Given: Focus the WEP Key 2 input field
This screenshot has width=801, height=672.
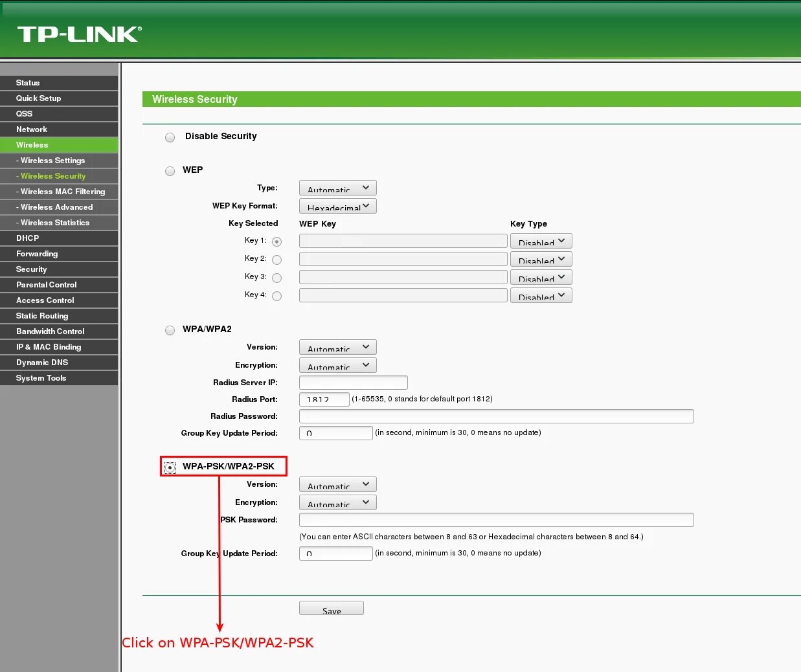Looking at the screenshot, I should pyautogui.click(x=403, y=259).
